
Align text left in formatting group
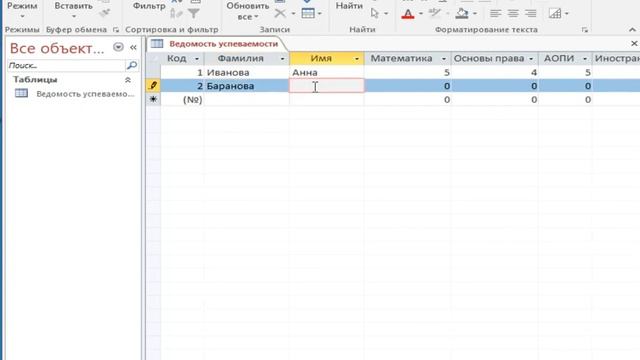496,13
